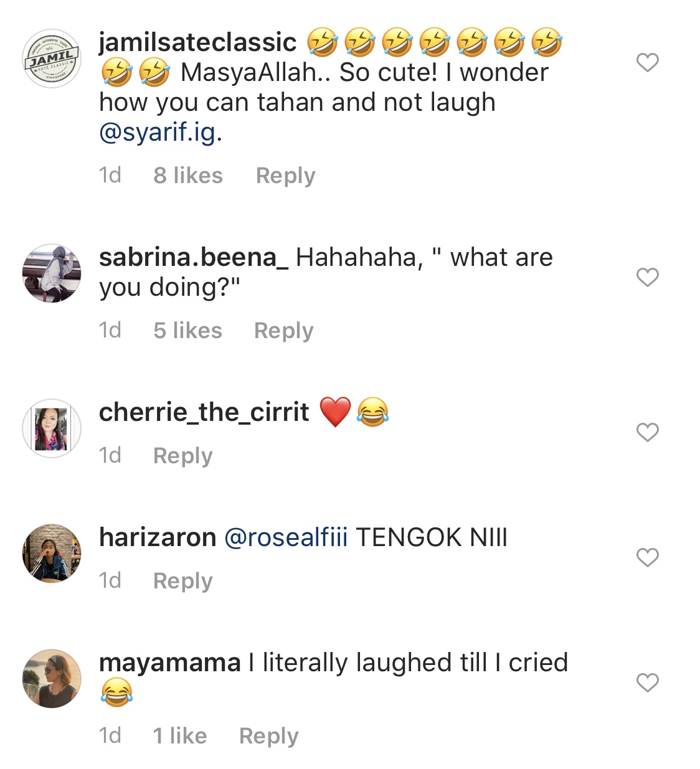Show 5 likes on sabrina.beena_ comment

(187, 331)
